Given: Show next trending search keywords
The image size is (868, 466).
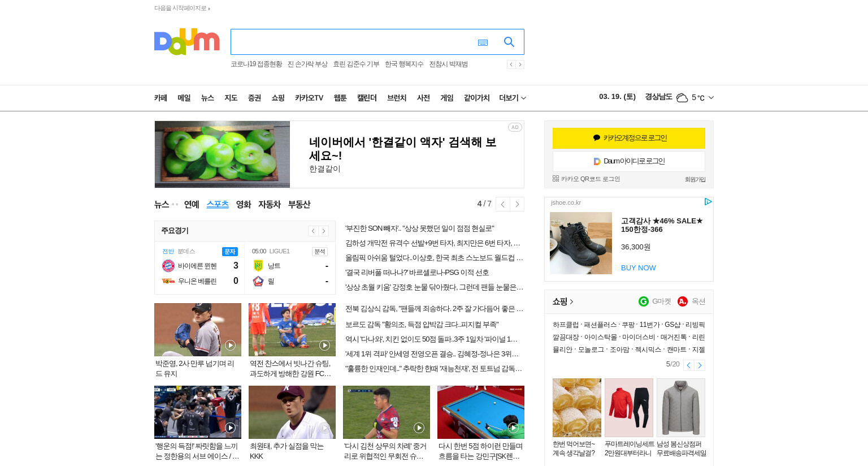Looking at the screenshot, I should coord(520,64).
